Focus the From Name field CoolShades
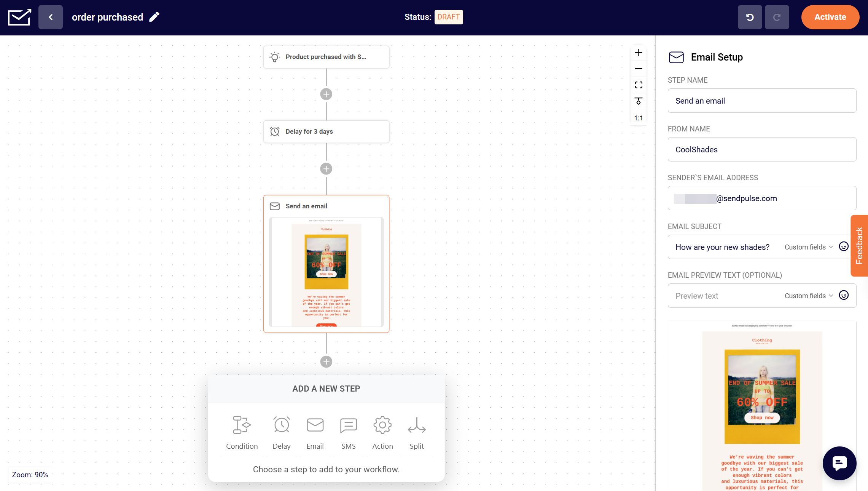 pyautogui.click(x=762, y=150)
